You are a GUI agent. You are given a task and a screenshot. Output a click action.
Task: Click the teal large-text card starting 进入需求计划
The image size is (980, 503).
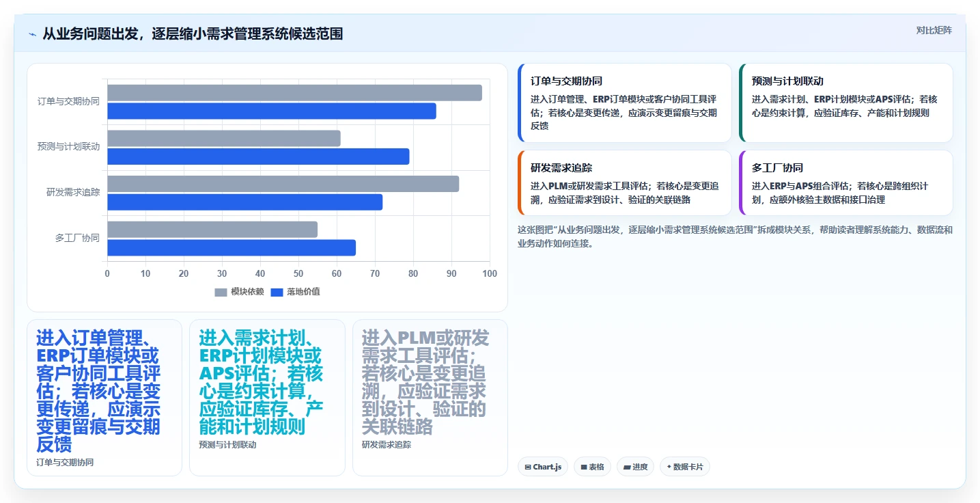267,398
